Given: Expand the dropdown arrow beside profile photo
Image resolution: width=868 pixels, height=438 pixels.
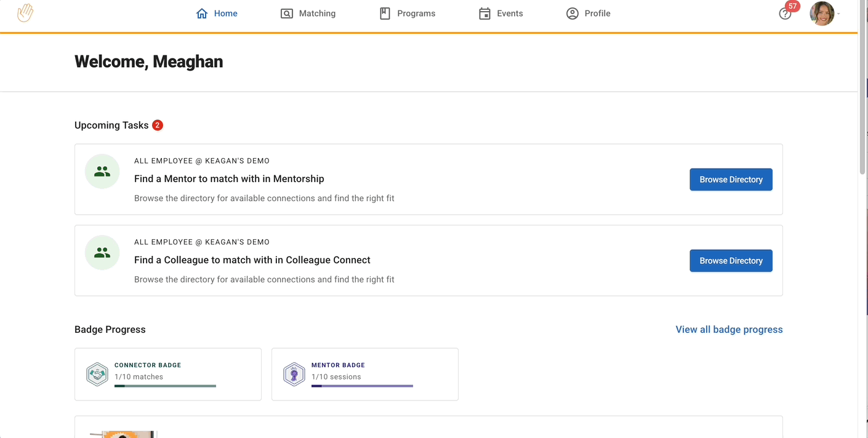Looking at the screenshot, I should point(838,14).
